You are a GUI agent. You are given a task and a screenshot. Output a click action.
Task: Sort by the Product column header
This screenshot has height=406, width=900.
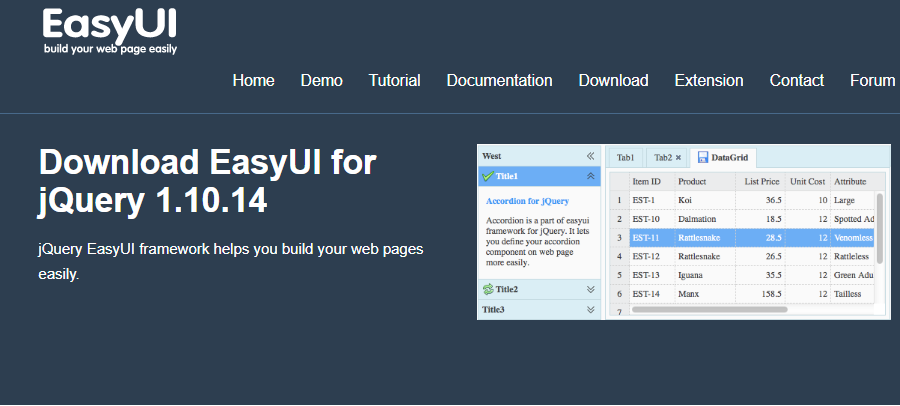[x=705, y=181]
